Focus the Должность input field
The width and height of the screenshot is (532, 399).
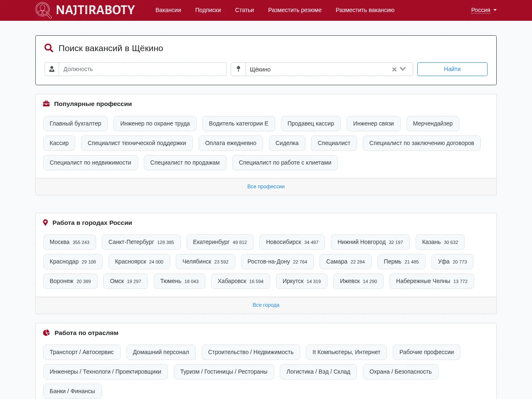143,69
